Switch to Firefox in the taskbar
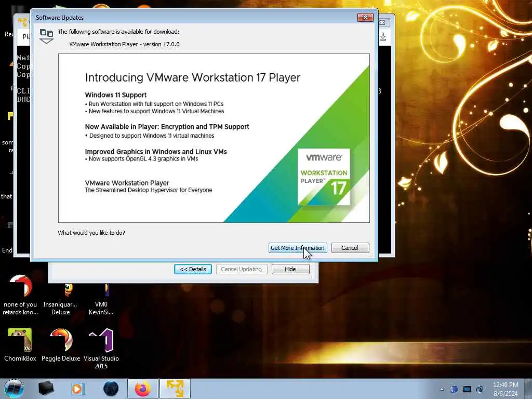532x399 pixels. 143,389
